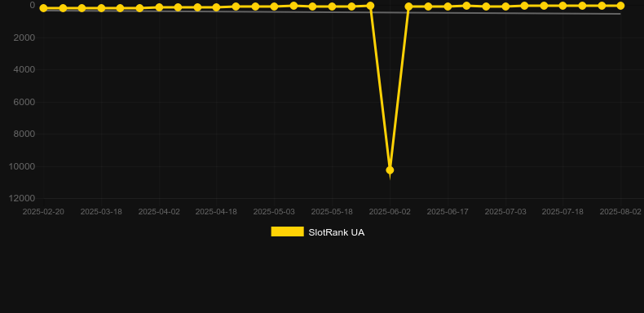Click the 2025-05-03 x-axis date label

274,212
